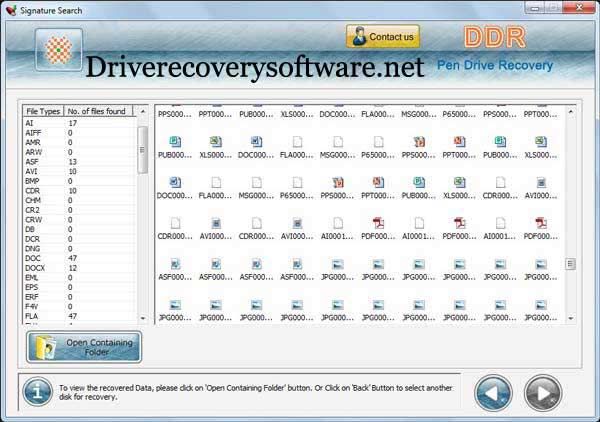
Task: Select the CR2 file type row
Action: point(79,210)
